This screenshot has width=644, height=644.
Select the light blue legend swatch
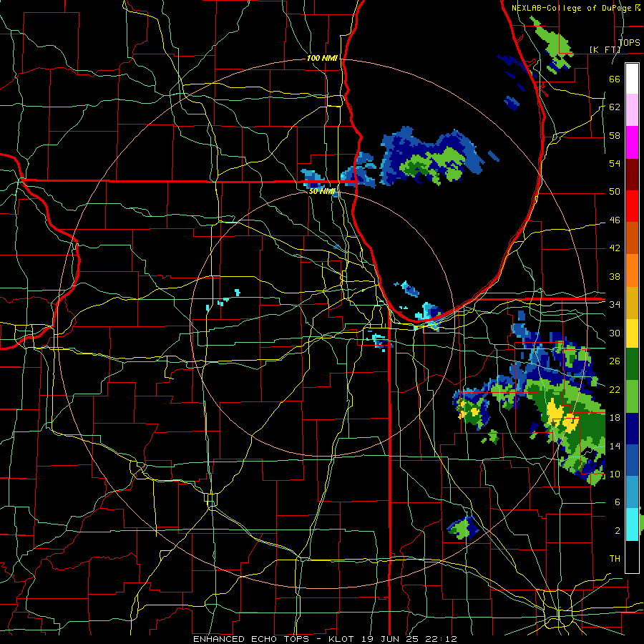point(632,492)
